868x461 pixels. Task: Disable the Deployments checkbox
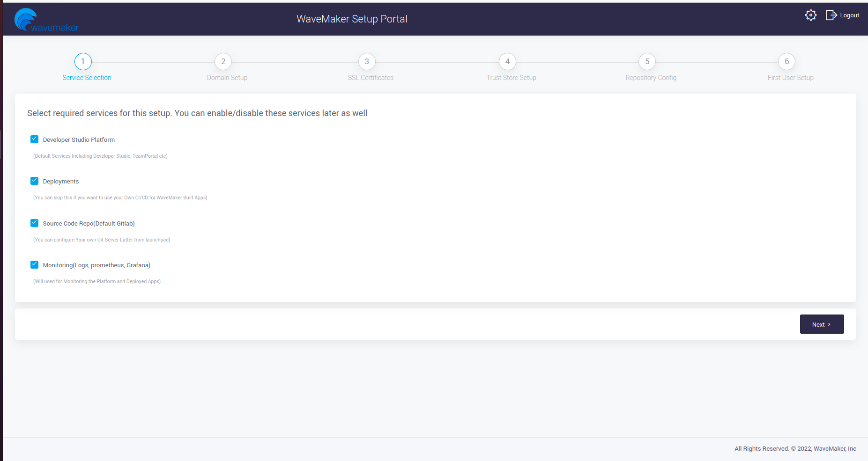click(34, 181)
